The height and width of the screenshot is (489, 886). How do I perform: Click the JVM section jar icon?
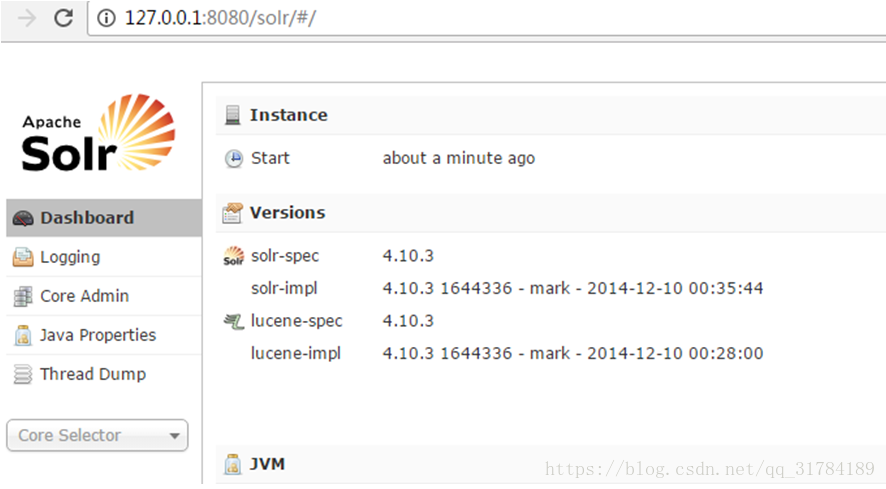(x=232, y=465)
